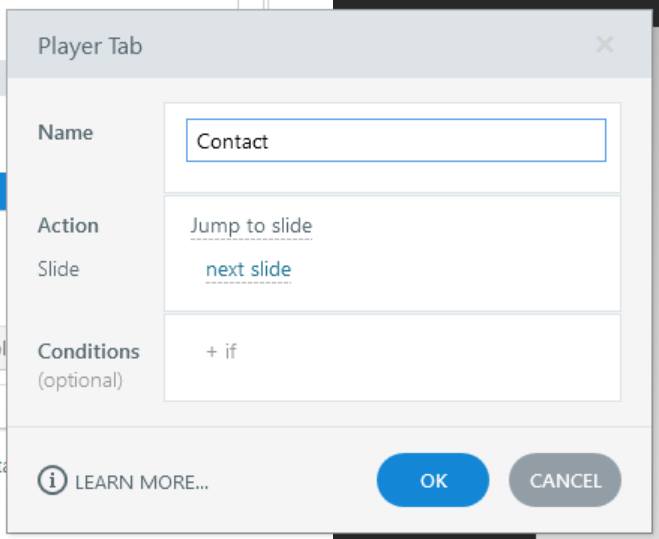The width and height of the screenshot is (659, 539).
Task: Click the Name field containing "Contact"
Action: [x=396, y=141]
